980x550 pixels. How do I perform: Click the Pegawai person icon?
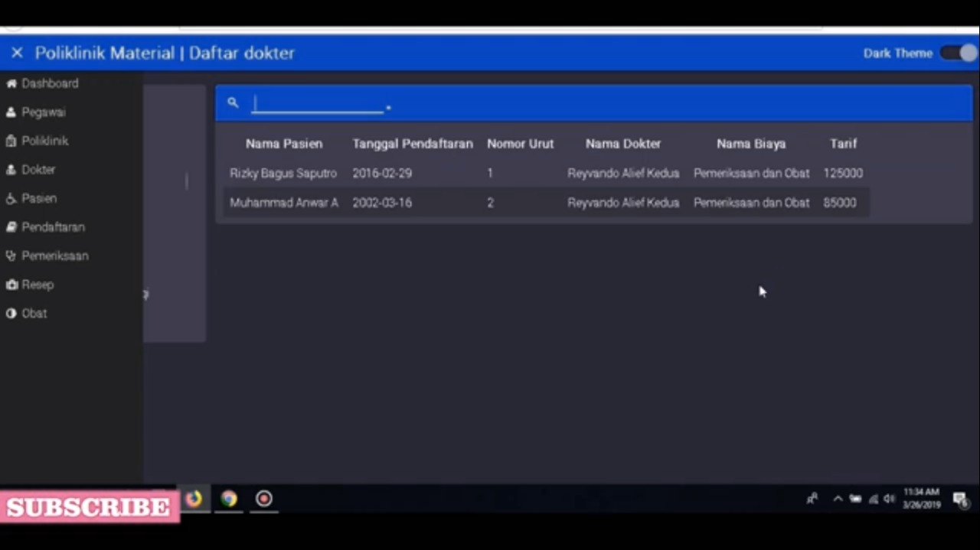pos(11,112)
